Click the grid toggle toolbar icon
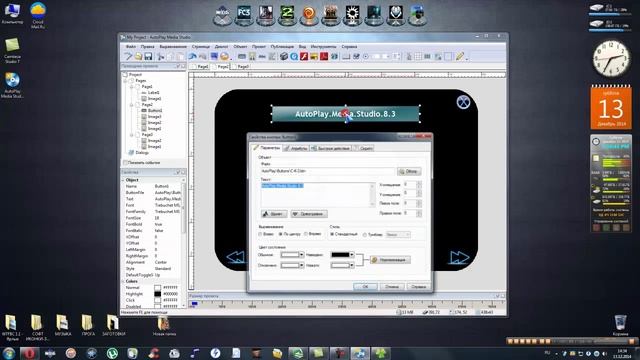 point(418,56)
